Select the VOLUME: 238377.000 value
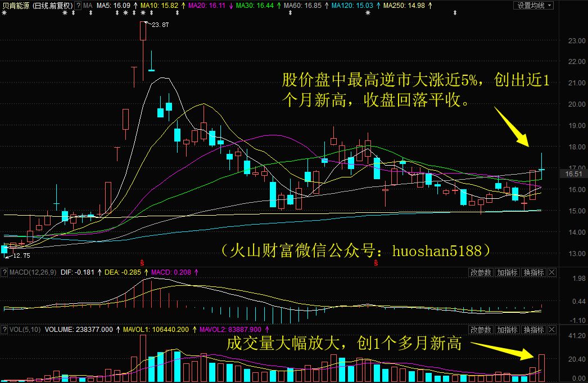The image size is (588, 383). point(79,330)
